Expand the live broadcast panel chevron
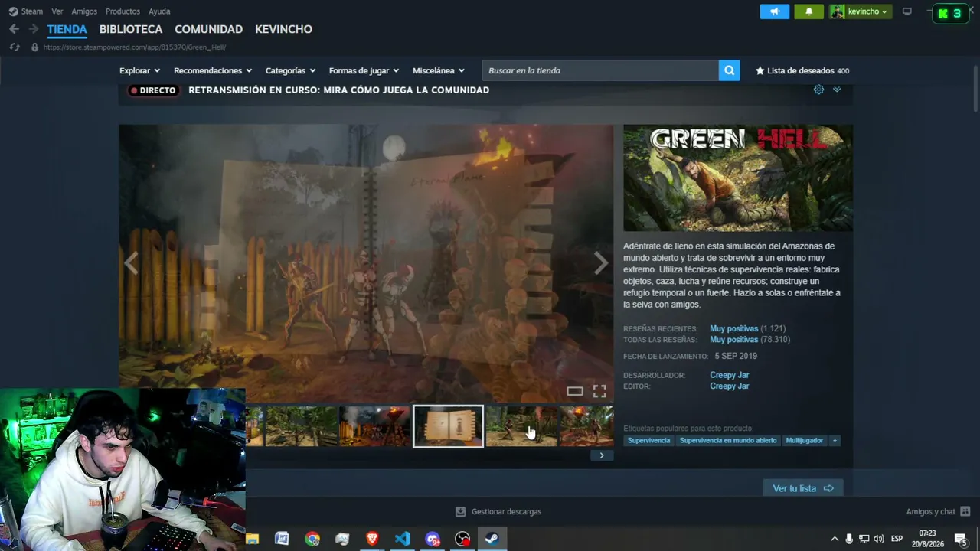980x551 pixels. [837, 90]
